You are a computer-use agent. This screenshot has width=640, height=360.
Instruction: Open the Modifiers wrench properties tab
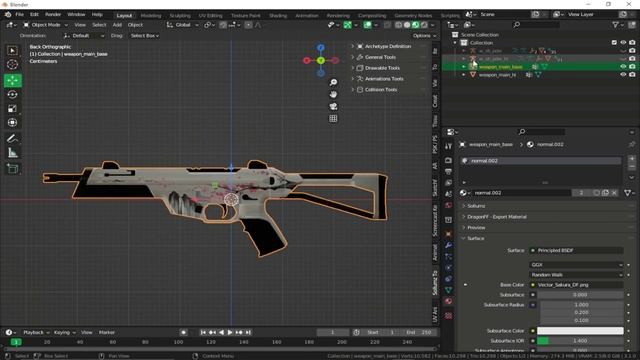[x=448, y=245]
